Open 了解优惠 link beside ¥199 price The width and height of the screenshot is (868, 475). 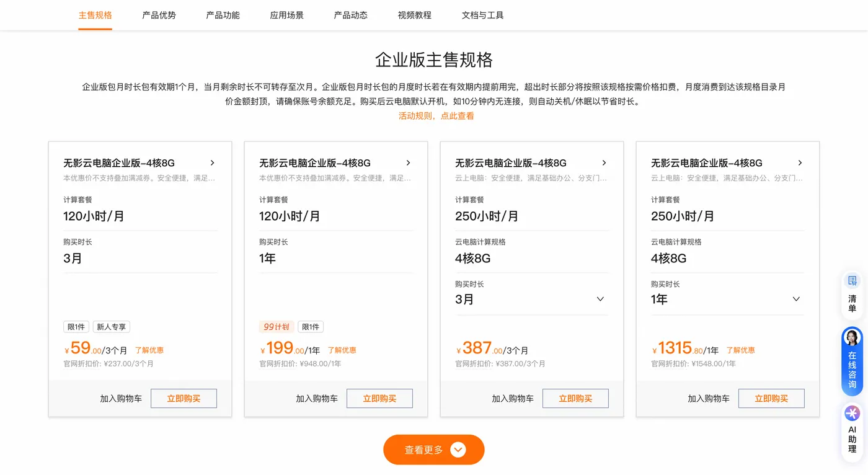(342, 350)
